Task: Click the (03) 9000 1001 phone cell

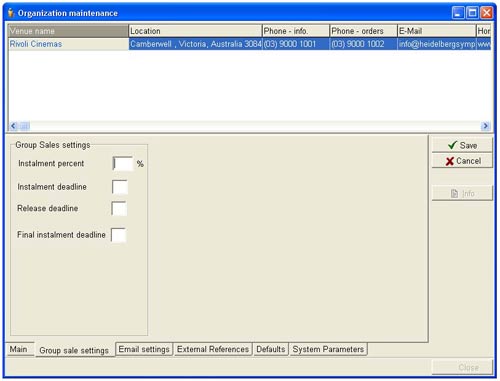Action: tap(296, 44)
